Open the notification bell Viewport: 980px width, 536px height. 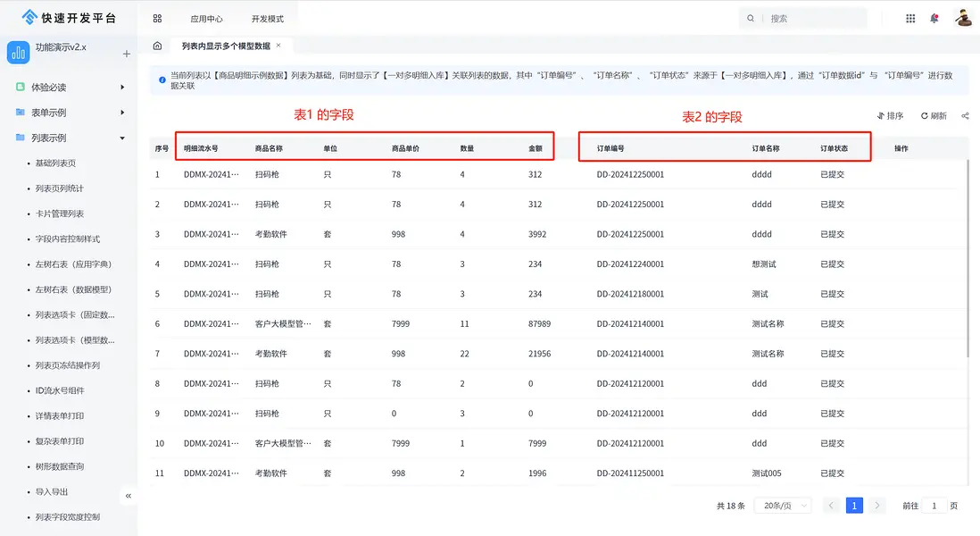tap(934, 18)
